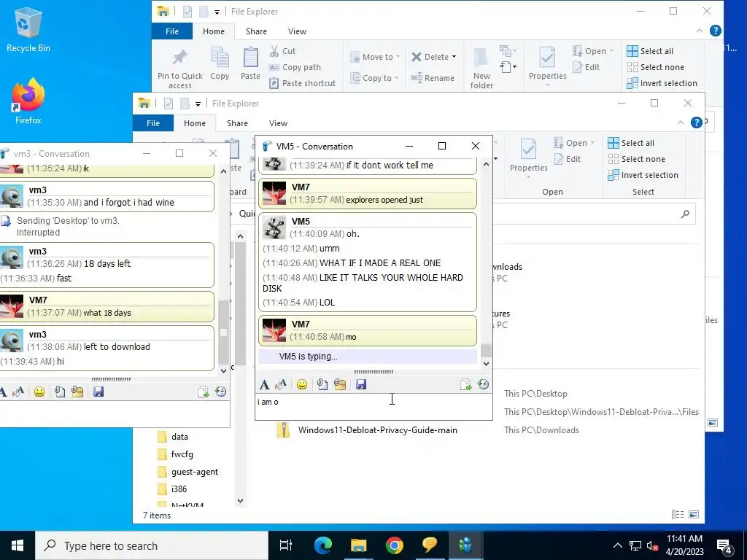
Task: Click Help icon in back File Explorer window
Action: pos(715,31)
